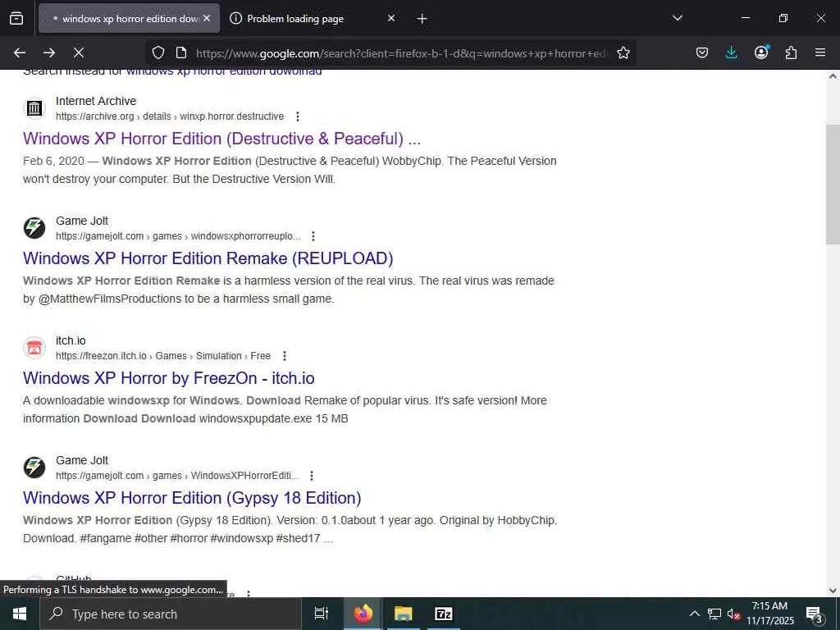The image size is (840, 630).
Task: Open Firefox account menu
Action: [761, 52]
